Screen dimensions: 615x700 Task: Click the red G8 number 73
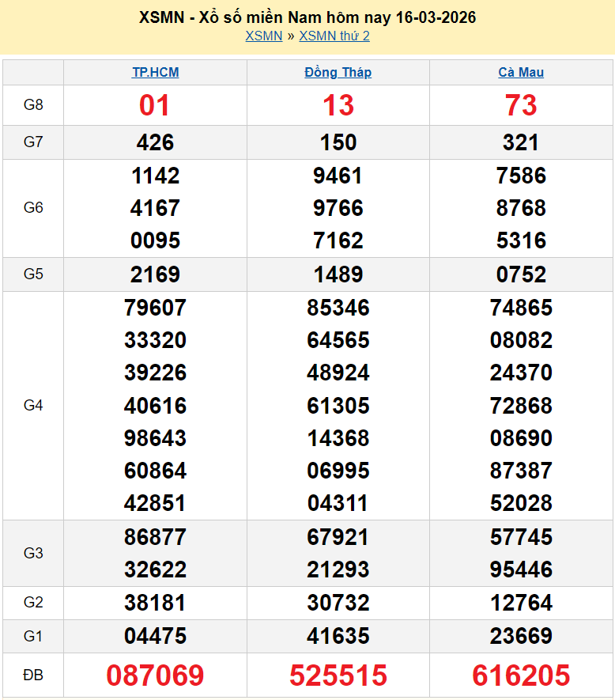[521, 105]
